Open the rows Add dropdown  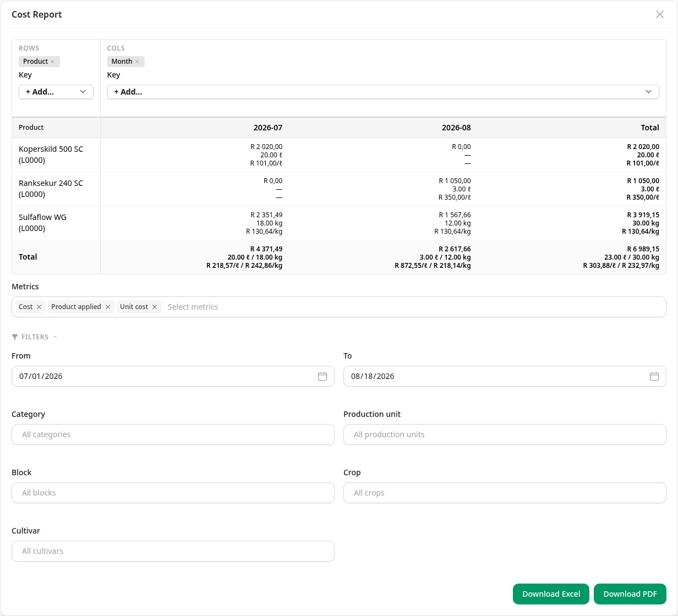coord(56,92)
